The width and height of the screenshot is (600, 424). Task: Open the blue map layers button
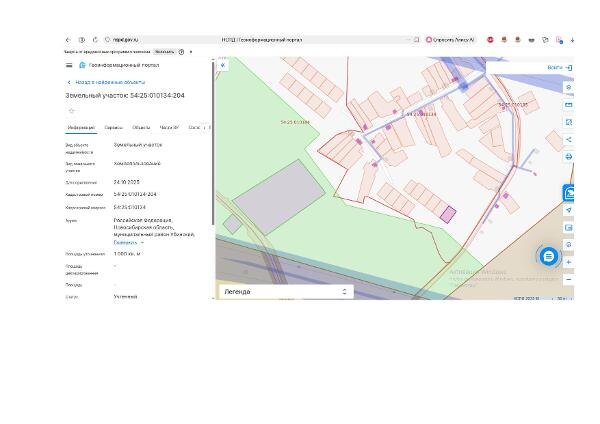(x=569, y=193)
